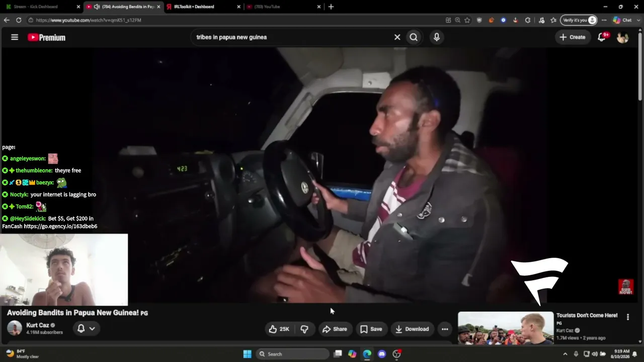This screenshot has height=362, width=644.
Task: Switch to the (783) YouTube tab
Action: 284,7
